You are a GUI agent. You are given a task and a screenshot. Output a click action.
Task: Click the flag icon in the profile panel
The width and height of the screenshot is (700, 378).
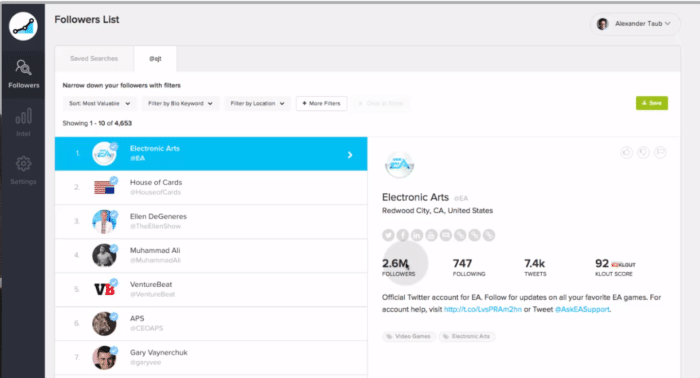click(x=660, y=153)
